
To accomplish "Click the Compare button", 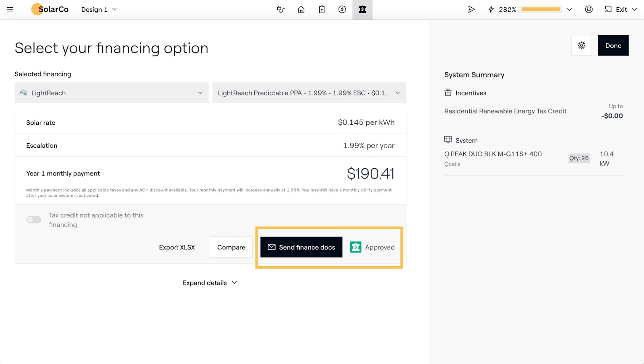I will click(x=231, y=247).
